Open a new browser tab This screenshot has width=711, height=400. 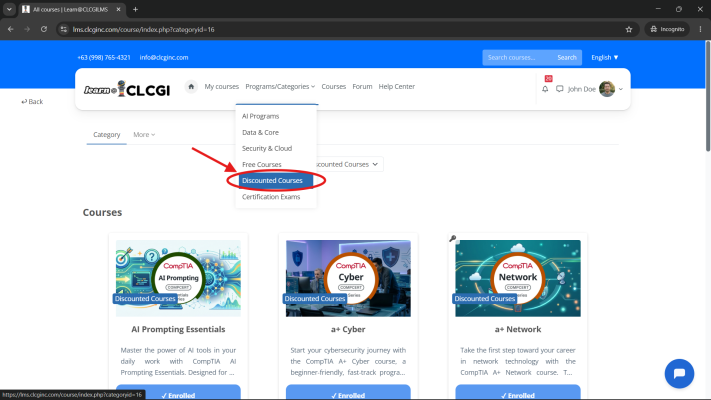click(x=135, y=9)
